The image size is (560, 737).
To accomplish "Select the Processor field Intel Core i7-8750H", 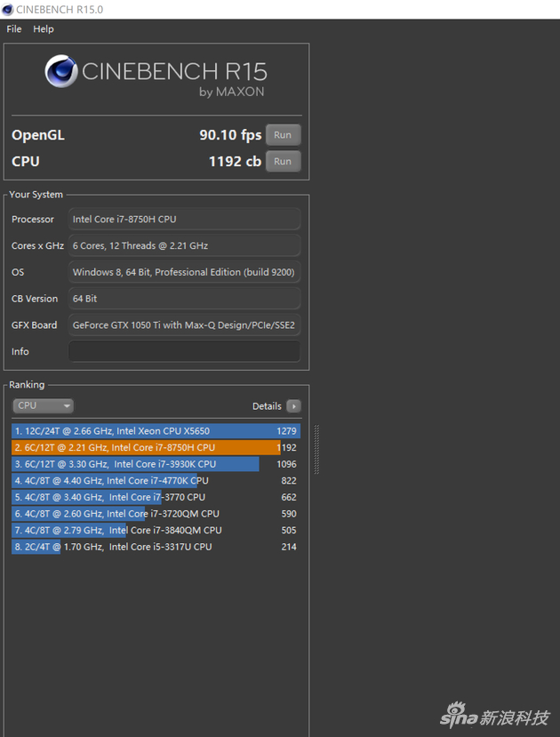I will [x=184, y=220].
